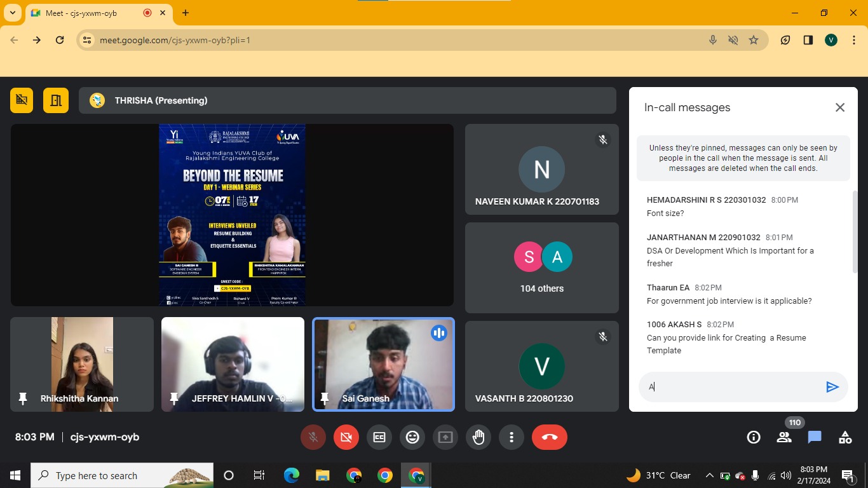Open the notification center icon
This screenshot has width=868, height=488.
click(847, 475)
